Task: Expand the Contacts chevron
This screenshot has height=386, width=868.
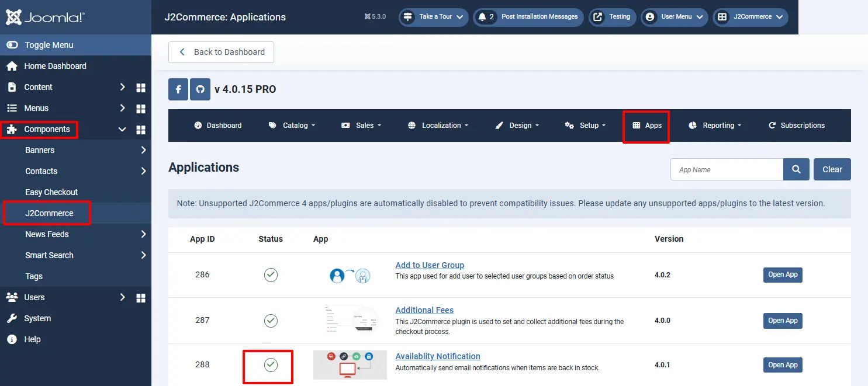Action: tap(143, 171)
